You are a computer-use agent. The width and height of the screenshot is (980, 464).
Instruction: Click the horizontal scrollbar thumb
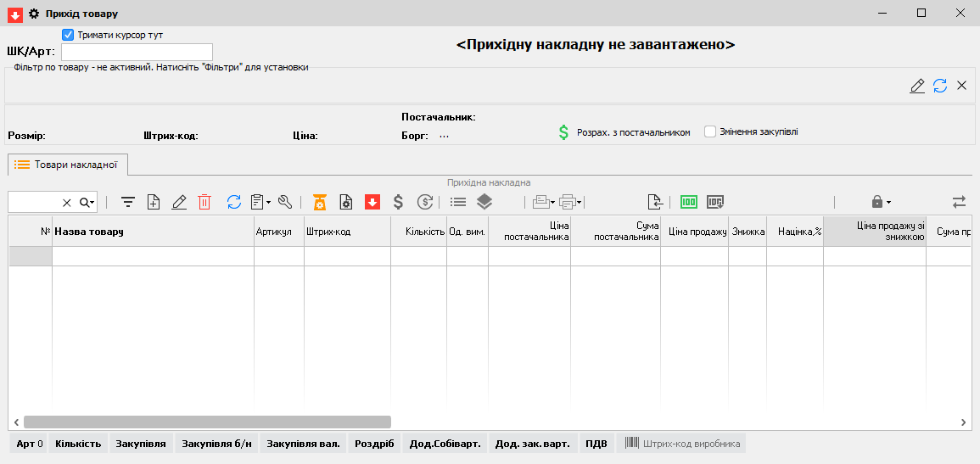[207, 422]
